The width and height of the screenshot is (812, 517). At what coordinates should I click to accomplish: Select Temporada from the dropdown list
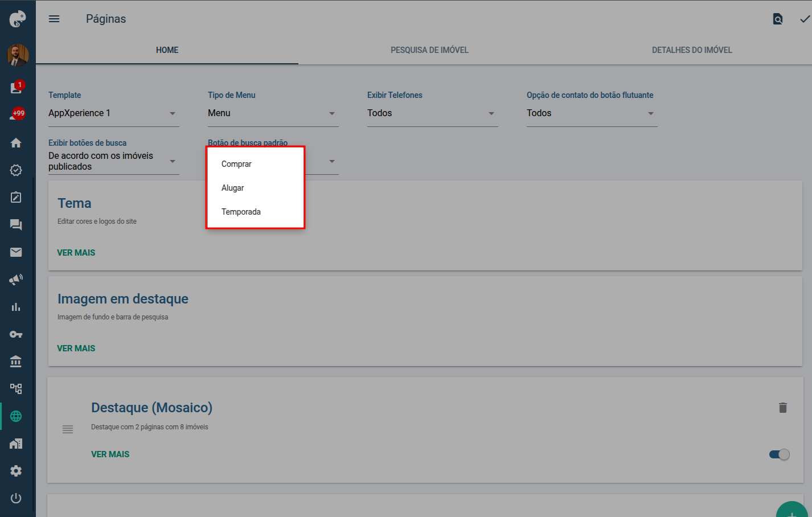(x=256, y=212)
